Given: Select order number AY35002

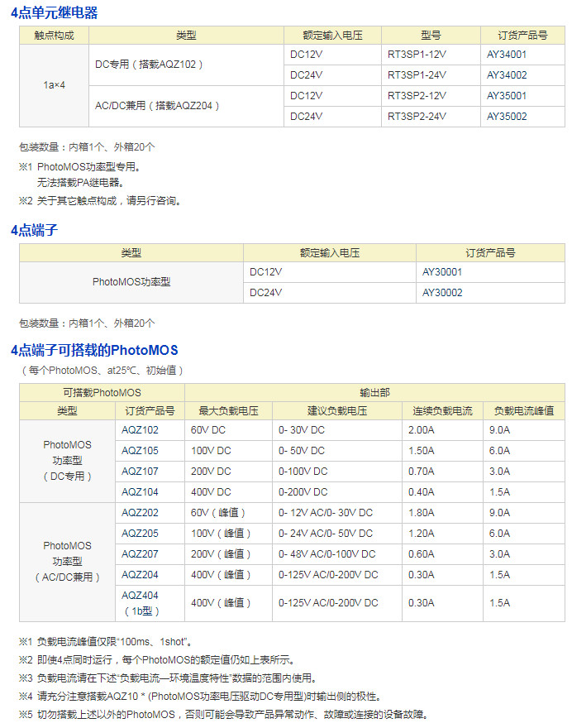Looking at the screenshot, I should [507, 116].
